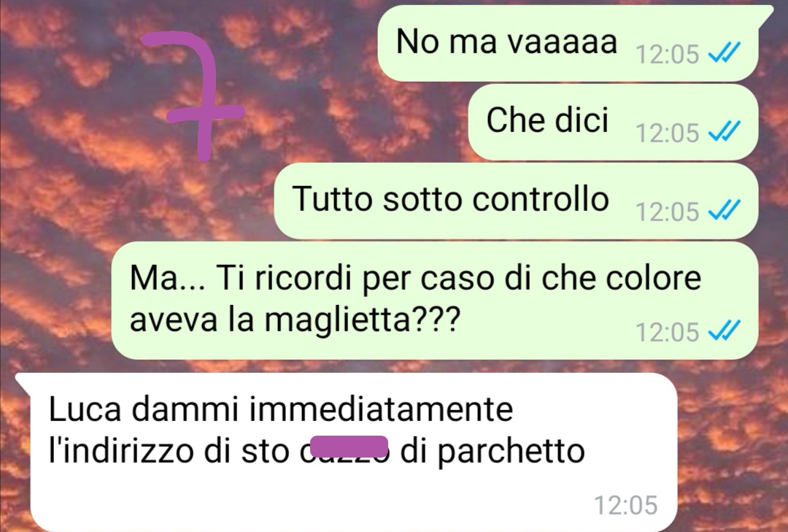Tap the read receipt ticks on "Tutto sotto controllo"
The width and height of the screenshot is (788, 532).
[x=724, y=211]
